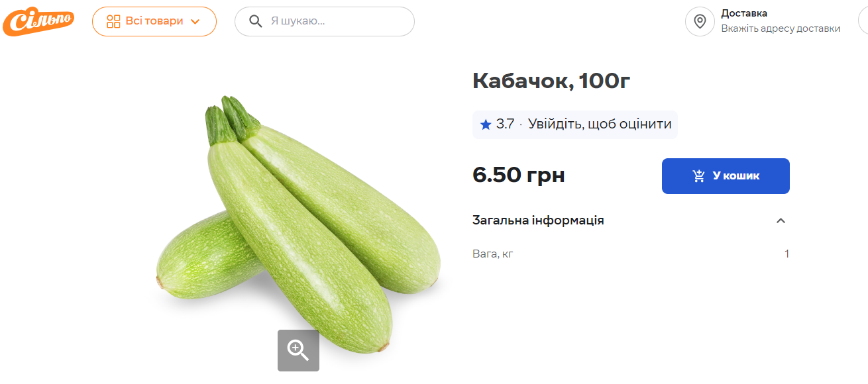This screenshot has width=868, height=384.
Task: Click the 3.7 rating value
Action: [505, 124]
